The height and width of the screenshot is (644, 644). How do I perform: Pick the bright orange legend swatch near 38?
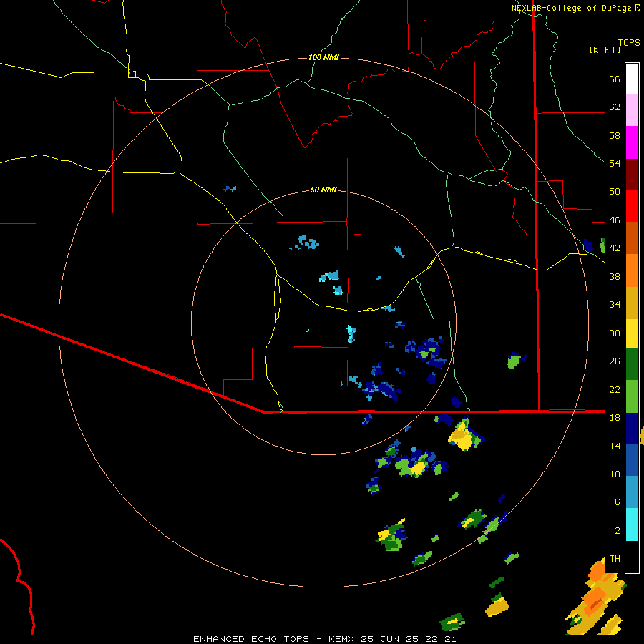click(632, 270)
